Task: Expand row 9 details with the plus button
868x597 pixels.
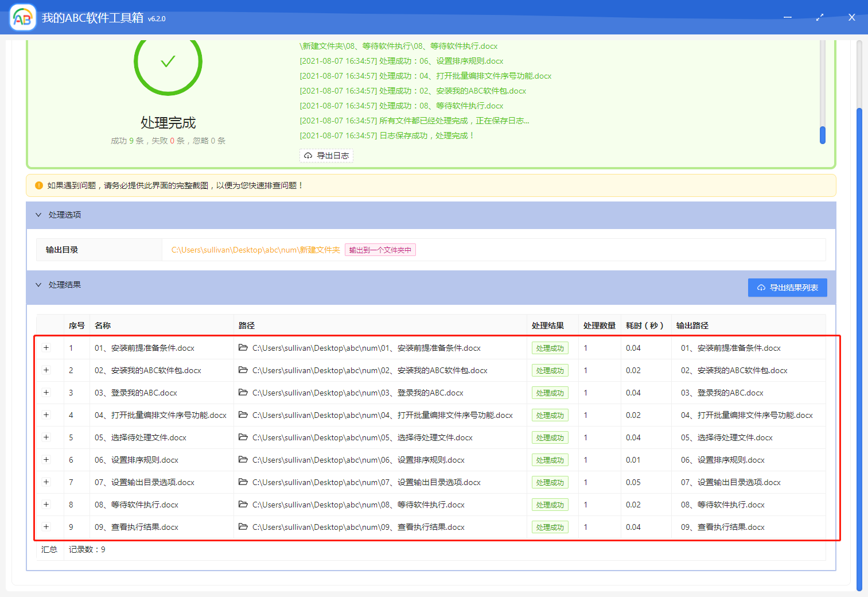Action: pos(46,527)
